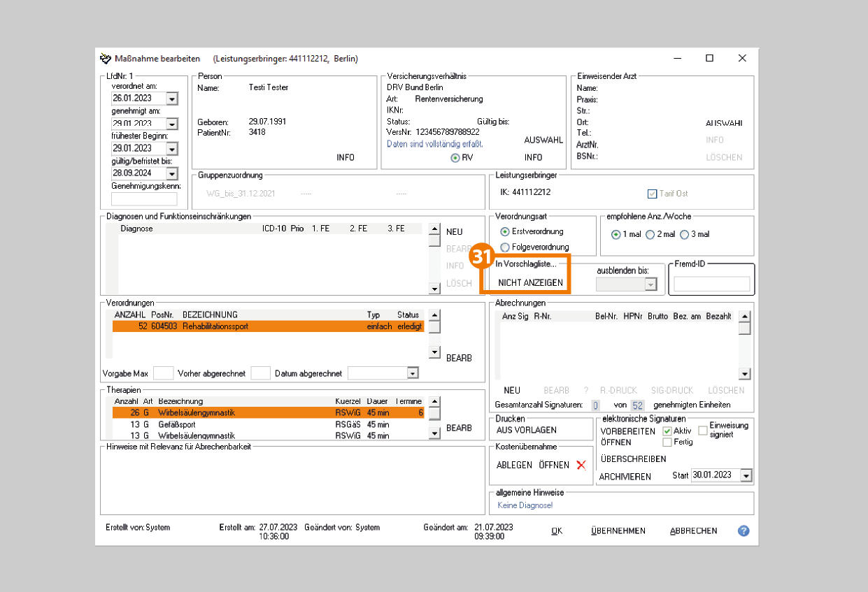Click NICHT ANZEIGEN in Vorschlagliste
This screenshot has width=868, height=592.
pos(530,282)
